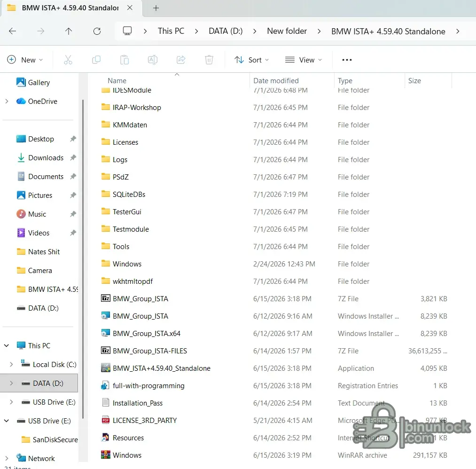Image resolution: width=476 pixels, height=469 pixels.
Task: Click the Cut scissors icon in toolbar
Action: click(x=68, y=60)
